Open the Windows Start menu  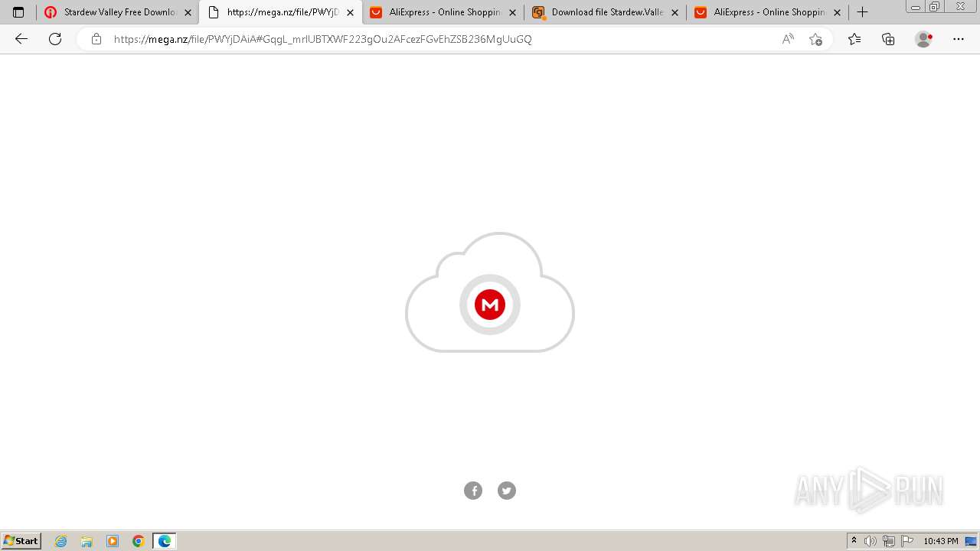pyautogui.click(x=21, y=541)
